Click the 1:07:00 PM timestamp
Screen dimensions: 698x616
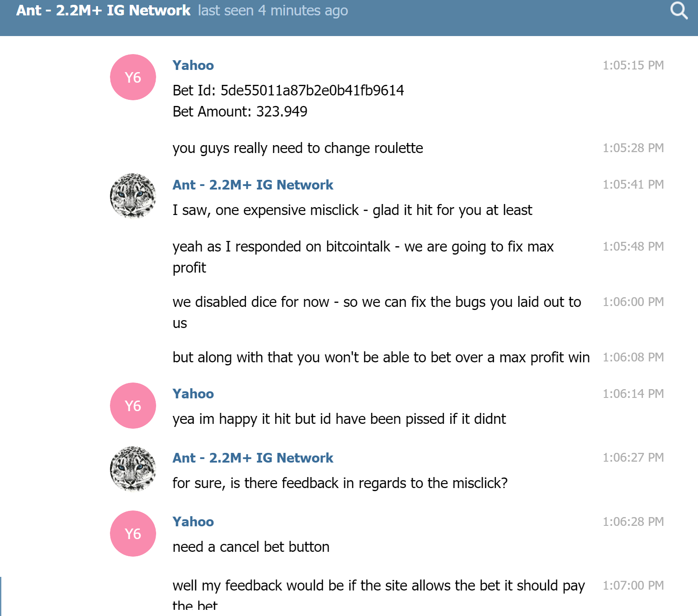click(633, 586)
